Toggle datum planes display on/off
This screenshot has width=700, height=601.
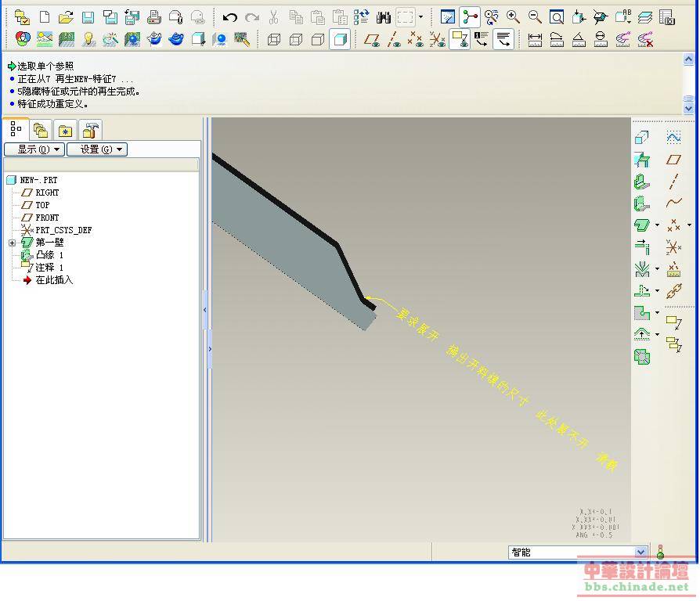click(x=373, y=39)
